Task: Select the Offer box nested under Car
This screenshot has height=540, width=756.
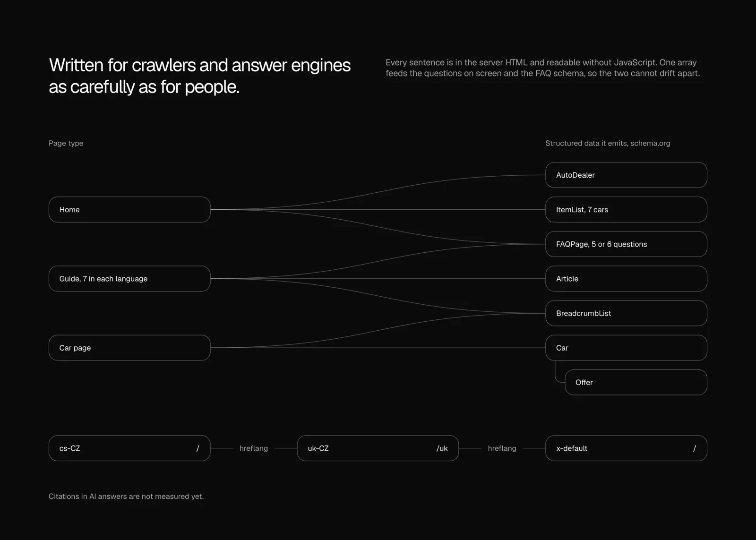Action: click(636, 382)
